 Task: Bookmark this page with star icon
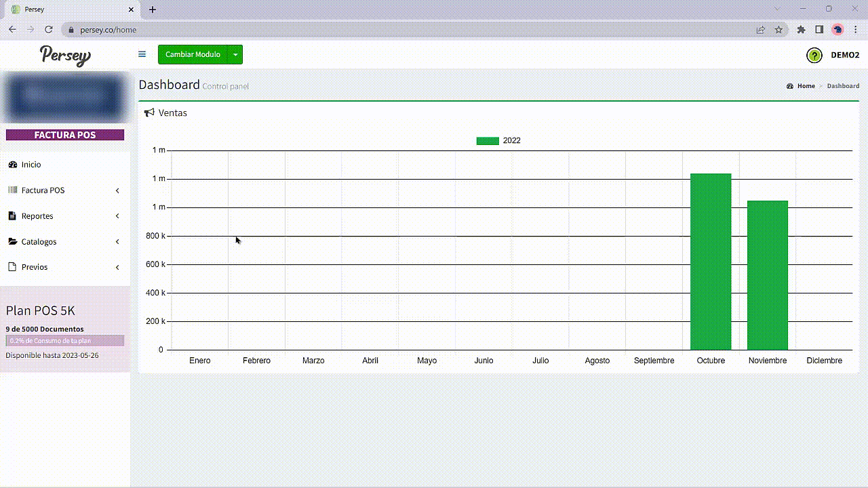(778, 30)
